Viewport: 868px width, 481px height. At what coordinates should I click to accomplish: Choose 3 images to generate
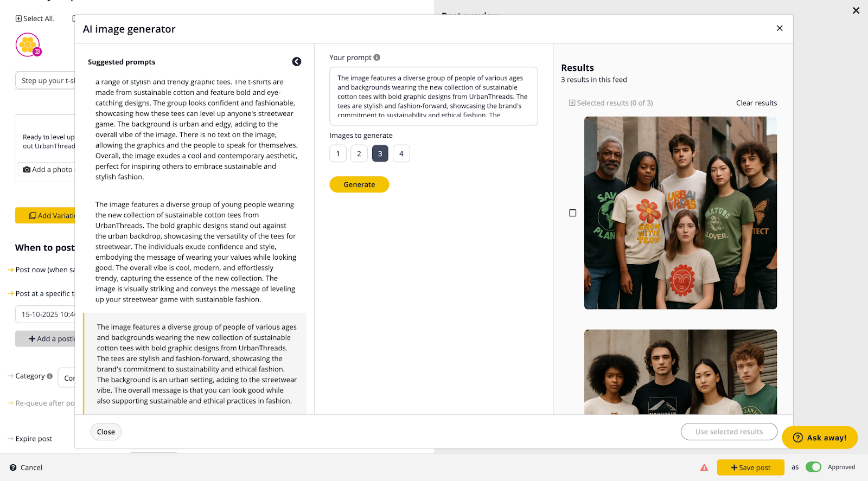pos(380,153)
